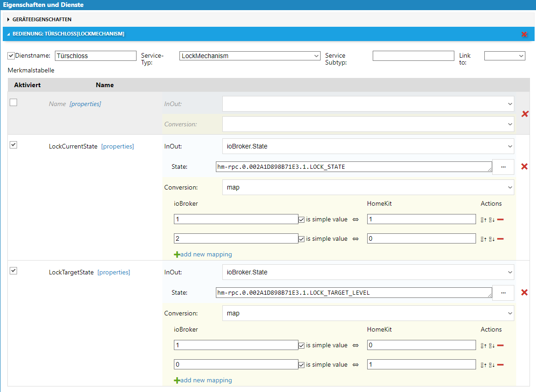This screenshot has width=536, height=392.
Task: Remove the LockTargetState characteristic via red X
Action: [524, 292]
